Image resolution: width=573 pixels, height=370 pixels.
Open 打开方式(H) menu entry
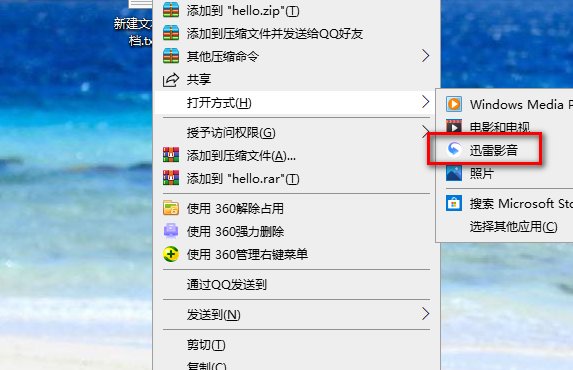pyautogui.click(x=296, y=102)
